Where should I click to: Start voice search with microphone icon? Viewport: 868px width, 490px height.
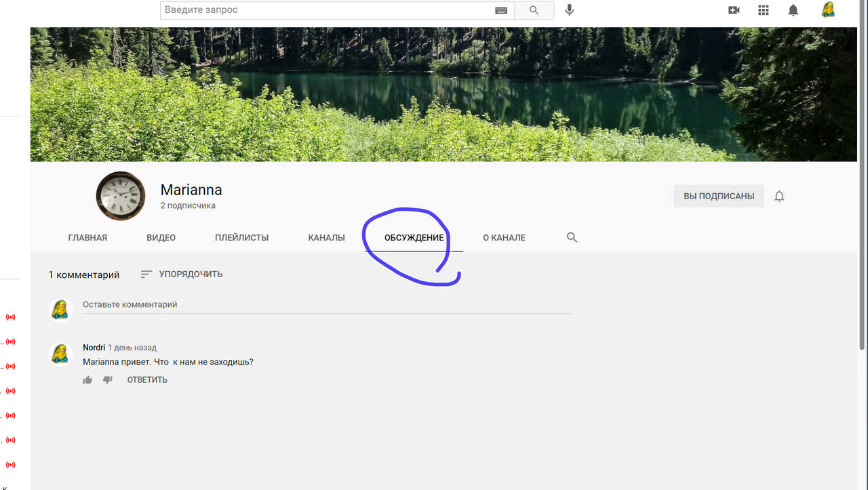pyautogui.click(x=570, y=10)
